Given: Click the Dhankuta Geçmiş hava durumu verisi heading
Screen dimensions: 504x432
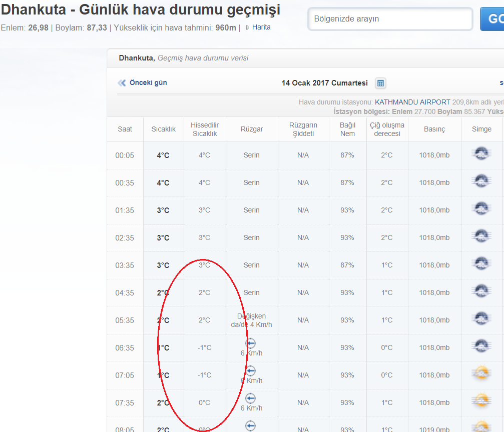Looking at the screenshot, I should 184,58.
